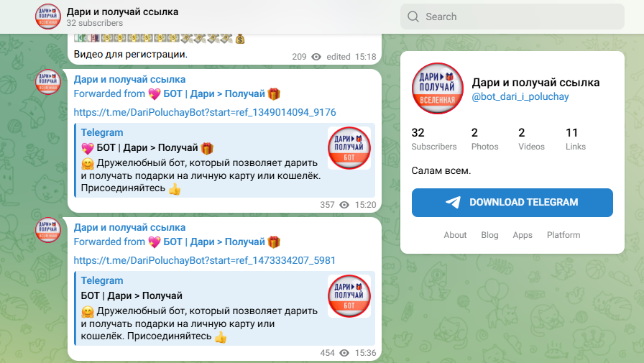Click channel title in the info card

click(x=535, y=83)
